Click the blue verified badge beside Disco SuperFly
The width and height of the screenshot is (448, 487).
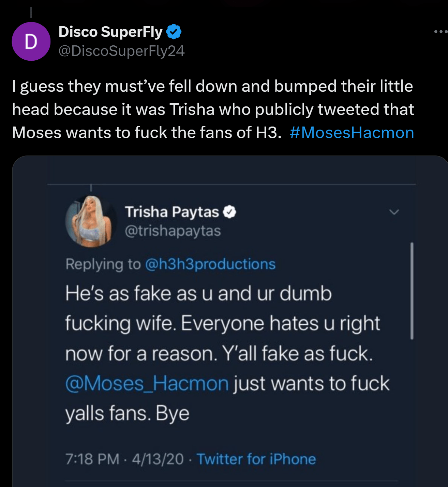pos(174,32)
